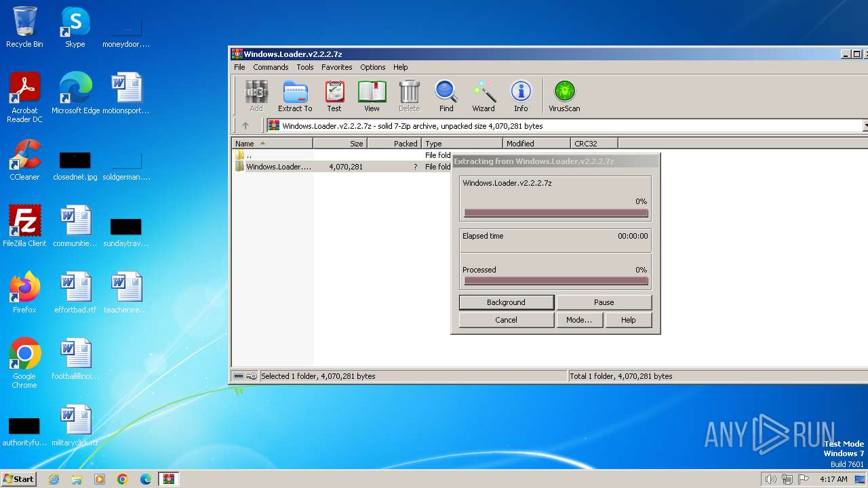This screenshot has width=868, height=488.
Task: Open Google Chrome desktop shortcut
Action: 24,363
